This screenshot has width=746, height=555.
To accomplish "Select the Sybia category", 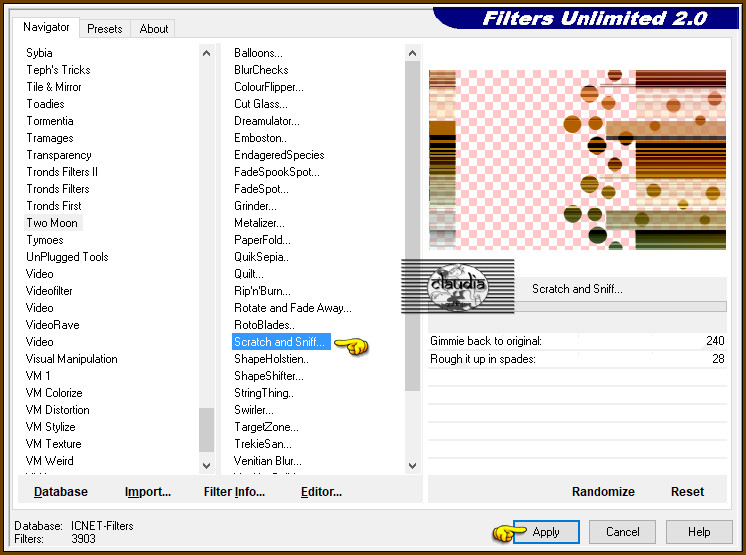I will tap(39, 53).
